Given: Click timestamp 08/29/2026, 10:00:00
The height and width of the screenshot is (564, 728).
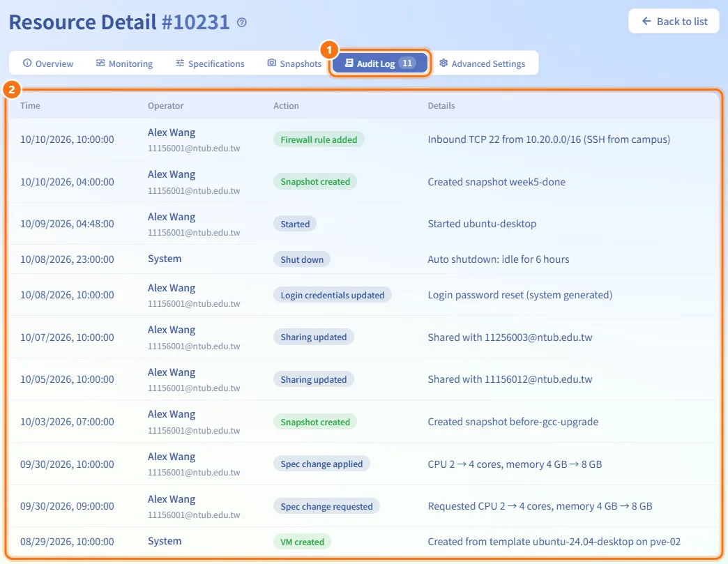Looking at the screenshot, I should coord(67,542).
